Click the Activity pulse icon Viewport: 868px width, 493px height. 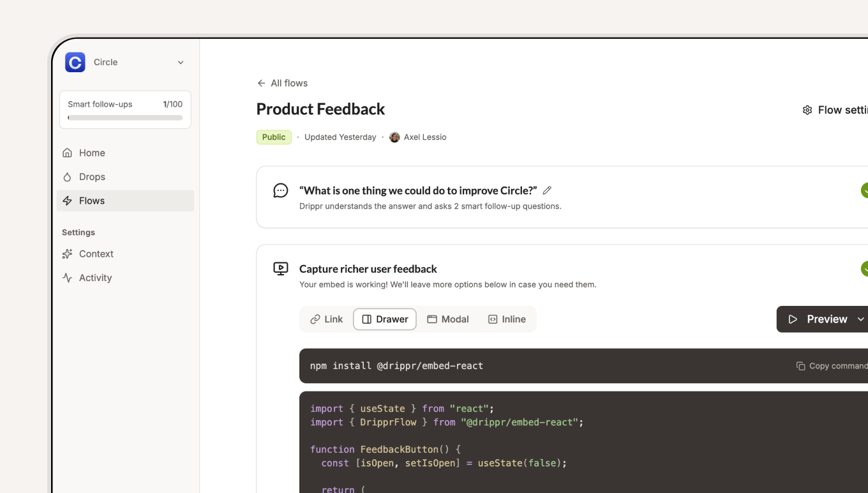pyautogui.click(x=67, y=278)
